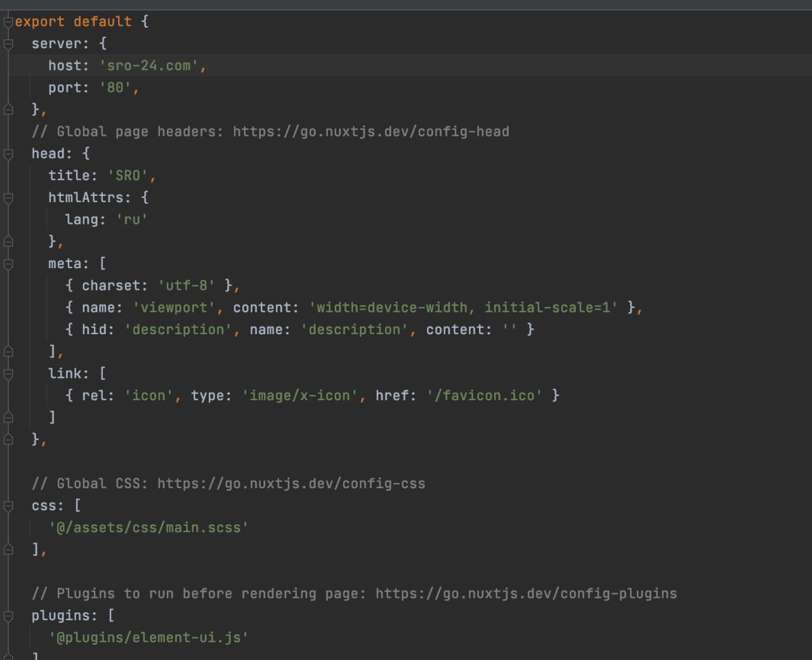Collapse the css array fold marker

tap(8, 506)
